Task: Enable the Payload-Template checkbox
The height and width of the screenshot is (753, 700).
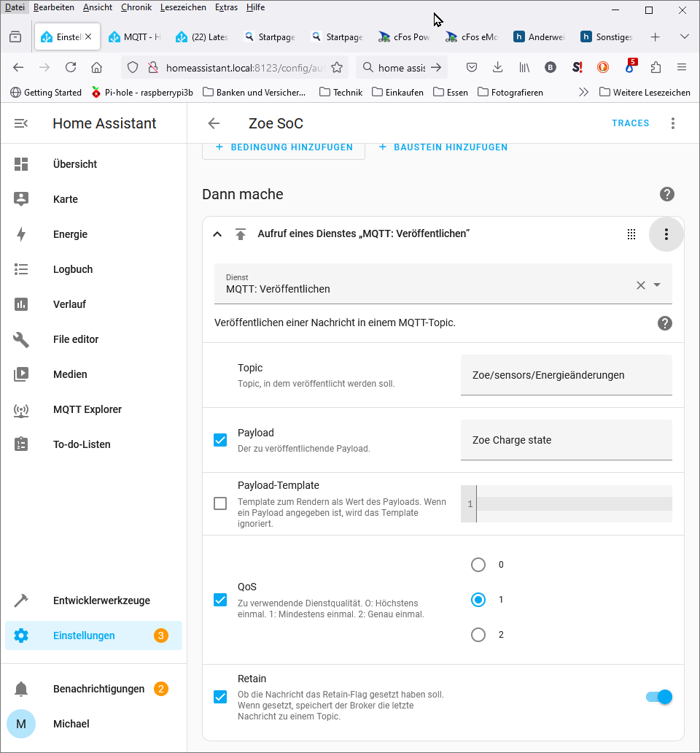Action: 220,503
